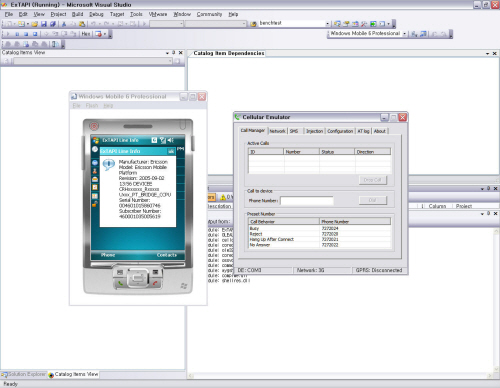Click the Toolbox toolbar icon
Viewport: 500px width, 388px height.
point(364,24)
